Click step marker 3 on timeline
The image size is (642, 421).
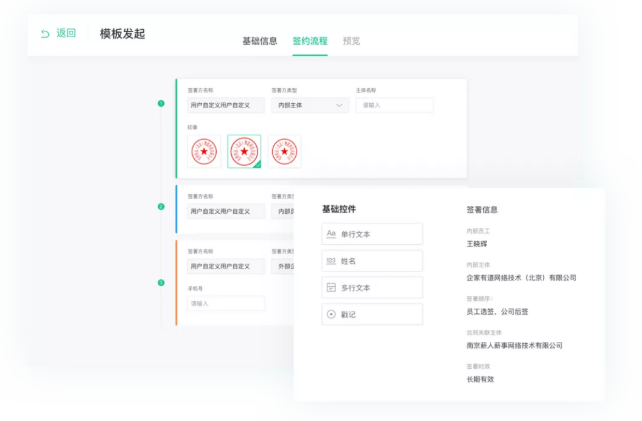(x=161, y=283)
